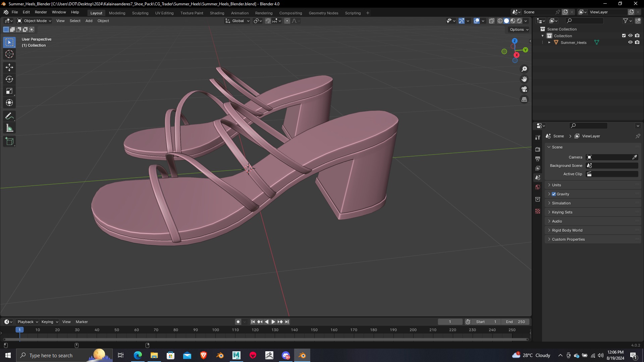Select the Add Cube tool

pyautogui.click(x=9, y=141)
